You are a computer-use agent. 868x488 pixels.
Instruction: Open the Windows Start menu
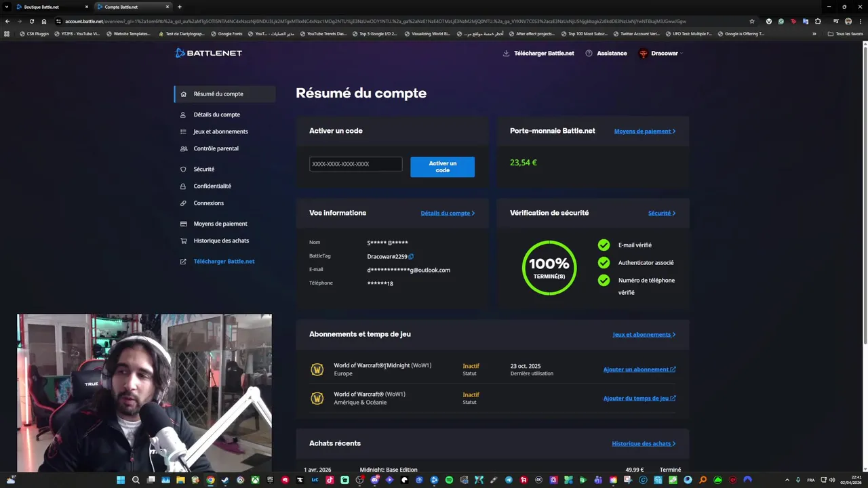(x=121, y=480)
